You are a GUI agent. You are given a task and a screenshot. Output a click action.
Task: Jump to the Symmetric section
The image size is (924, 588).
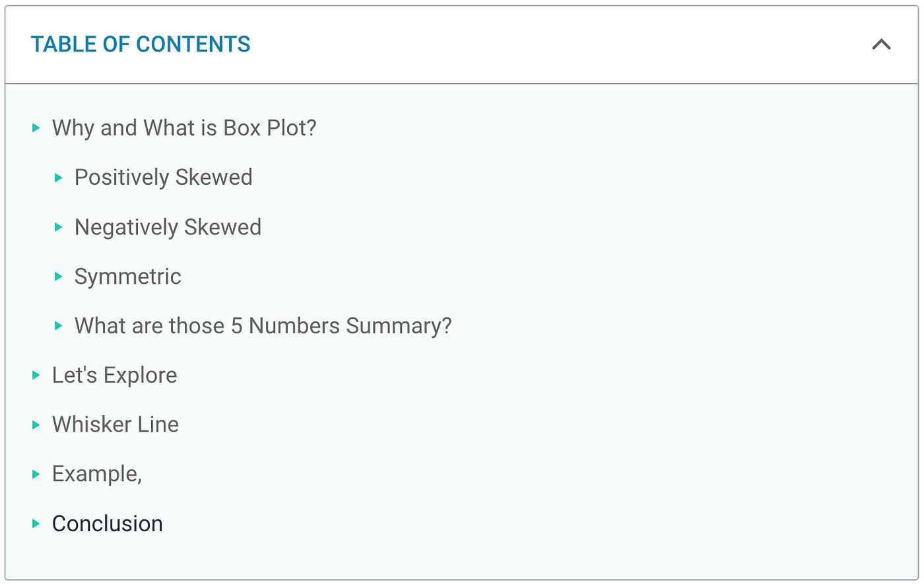tap(127, 277)
